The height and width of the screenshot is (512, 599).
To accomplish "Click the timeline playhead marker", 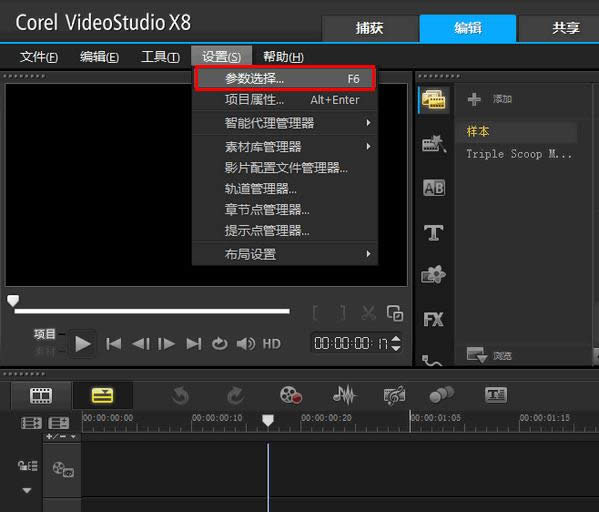I will pos(268,420).
